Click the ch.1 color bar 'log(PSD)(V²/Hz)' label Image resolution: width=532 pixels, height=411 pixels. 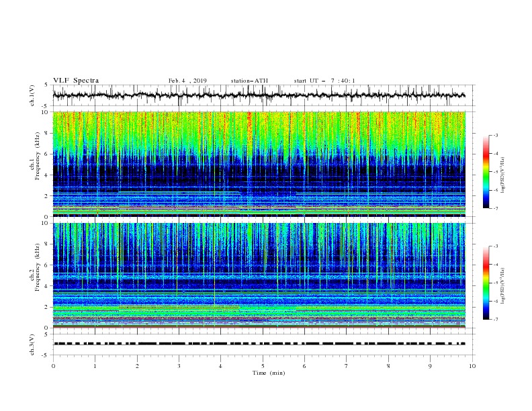pyautogui.click(x=504, y=175)
